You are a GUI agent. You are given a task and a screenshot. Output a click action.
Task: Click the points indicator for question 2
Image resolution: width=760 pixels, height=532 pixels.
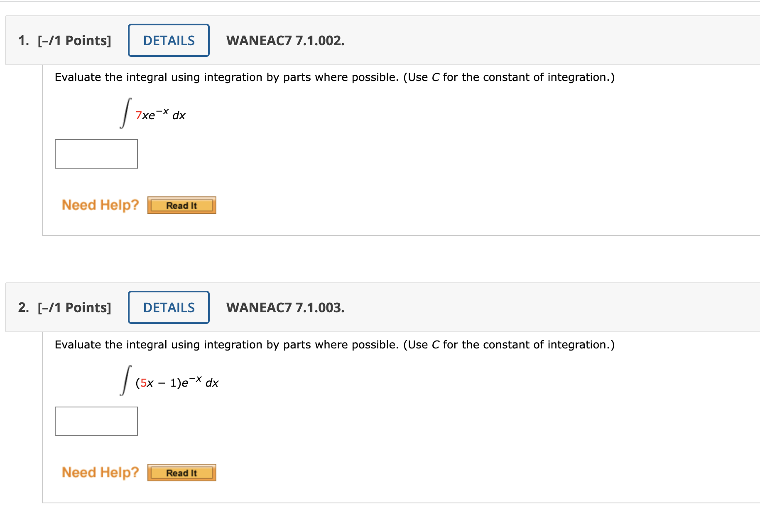tap(74, 307)
